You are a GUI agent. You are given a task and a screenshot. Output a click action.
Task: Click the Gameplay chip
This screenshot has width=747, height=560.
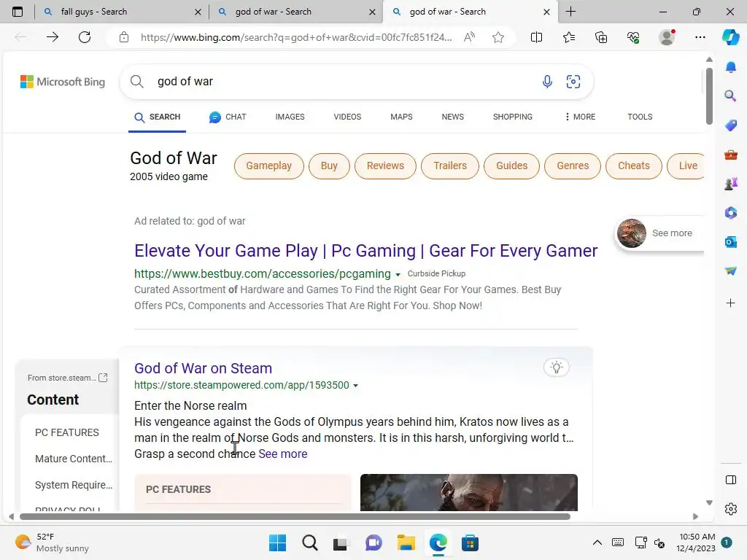(268, 166)
